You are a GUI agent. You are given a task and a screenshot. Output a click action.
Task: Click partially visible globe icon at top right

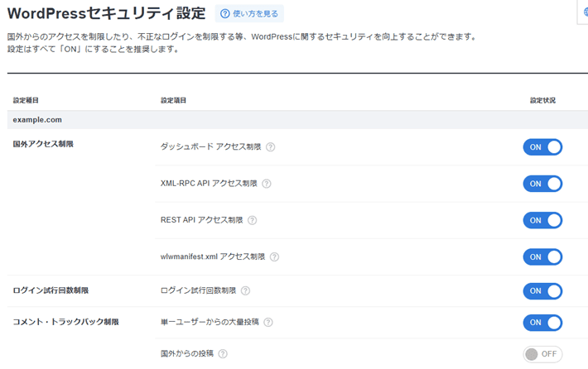point(585,12)
